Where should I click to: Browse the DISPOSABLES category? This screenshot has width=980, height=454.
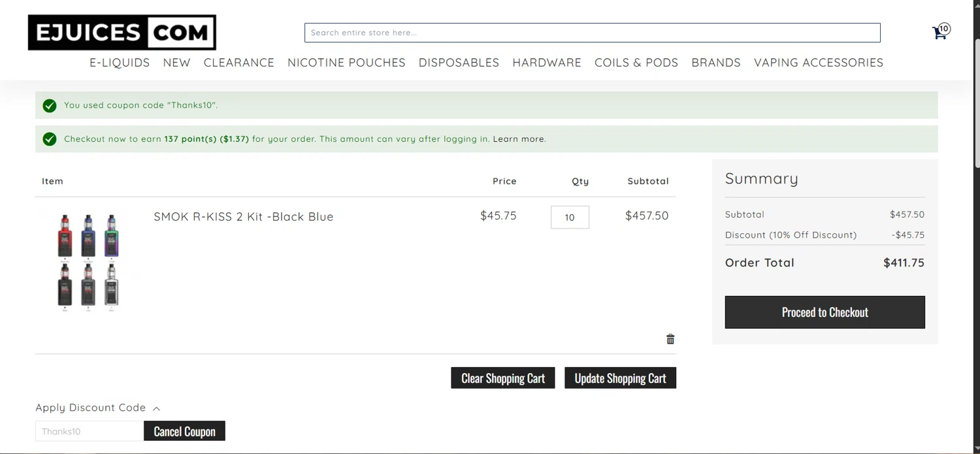459,63
